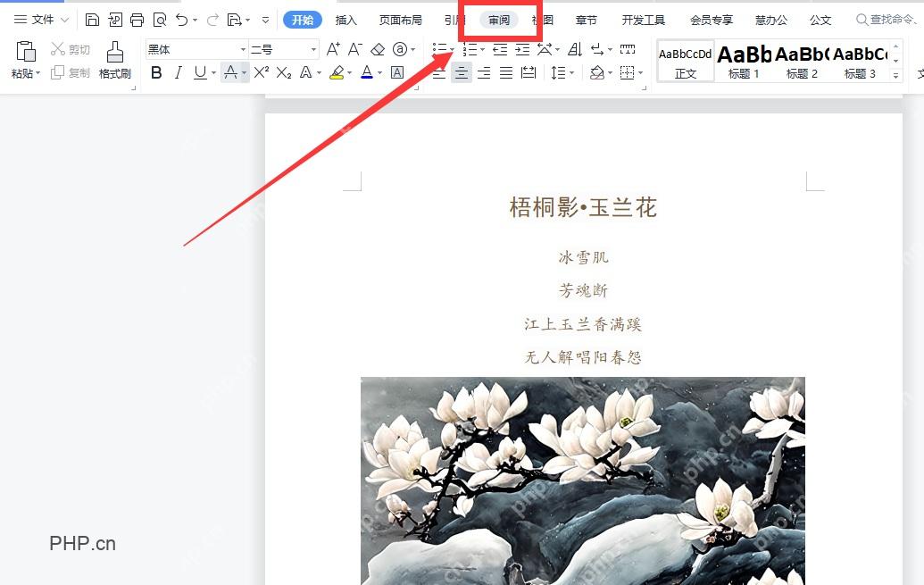Decrease indent icon in paragraph group

(500, 49)
